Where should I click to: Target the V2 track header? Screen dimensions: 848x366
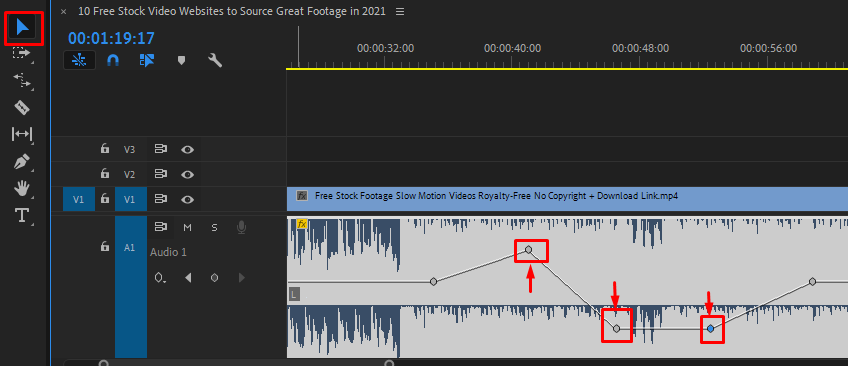[x=129, y=174]
